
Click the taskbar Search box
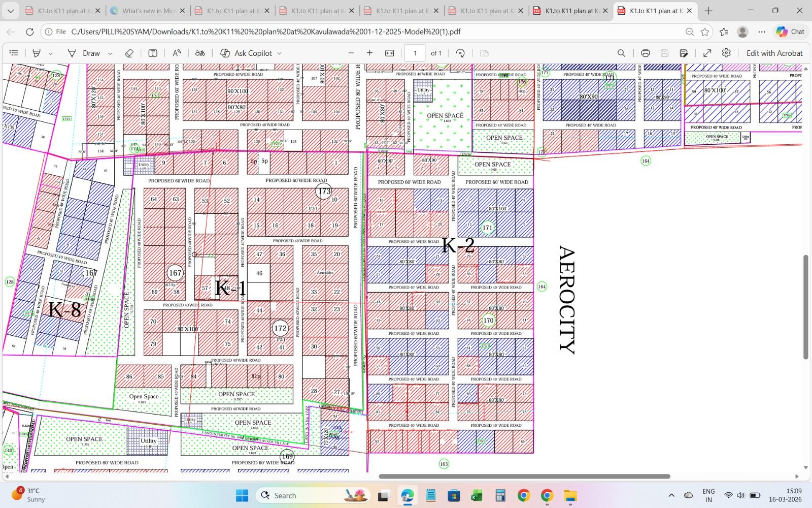pos(313,495)
